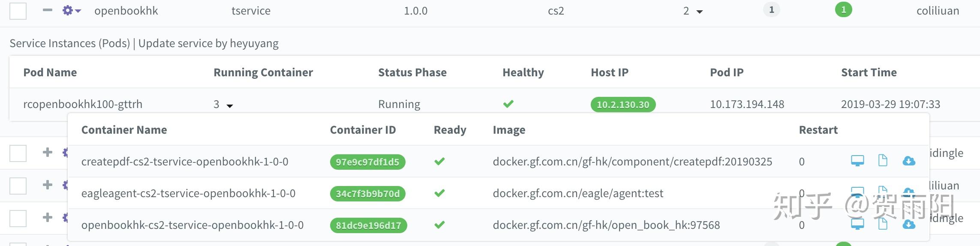980x246 pixels.
Task: Open terminal for the createpdf container
Action: (857, 161)
